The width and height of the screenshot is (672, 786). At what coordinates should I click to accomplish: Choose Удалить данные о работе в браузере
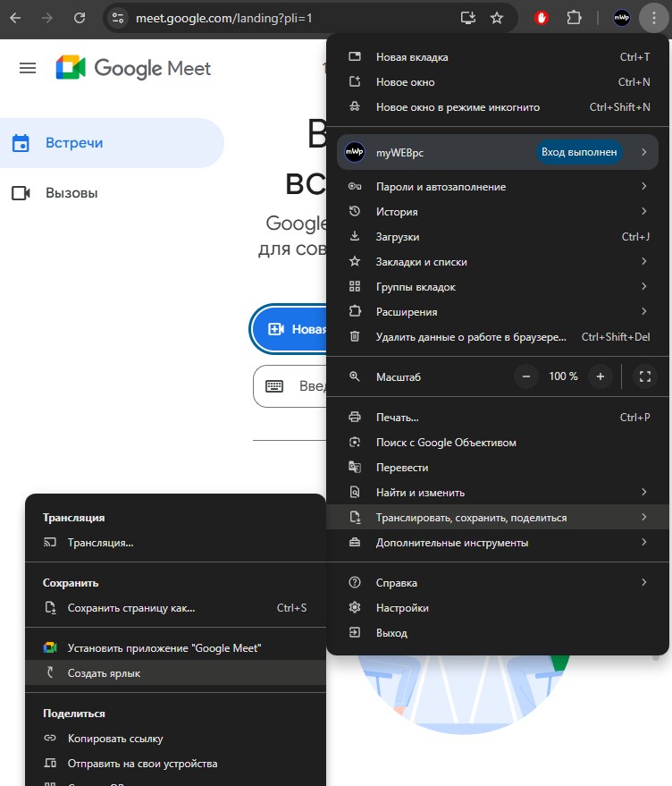click(x=499, y=337)
